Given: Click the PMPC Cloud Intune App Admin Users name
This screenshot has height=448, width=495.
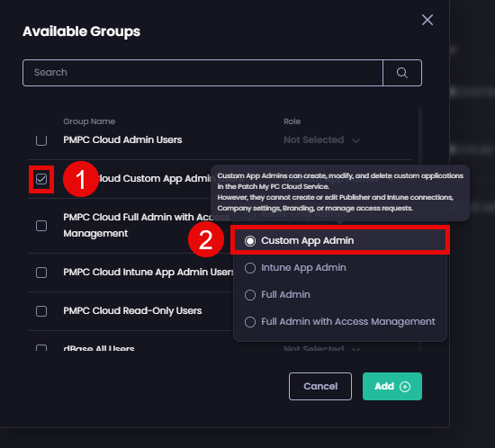Looking at the screenshot, I should pyautogui.click(x=148, y=273).
